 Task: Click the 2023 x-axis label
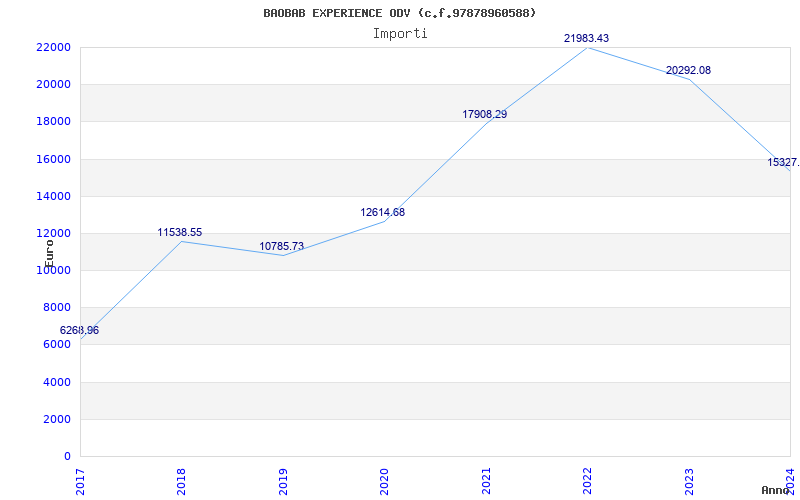(689, 482)
